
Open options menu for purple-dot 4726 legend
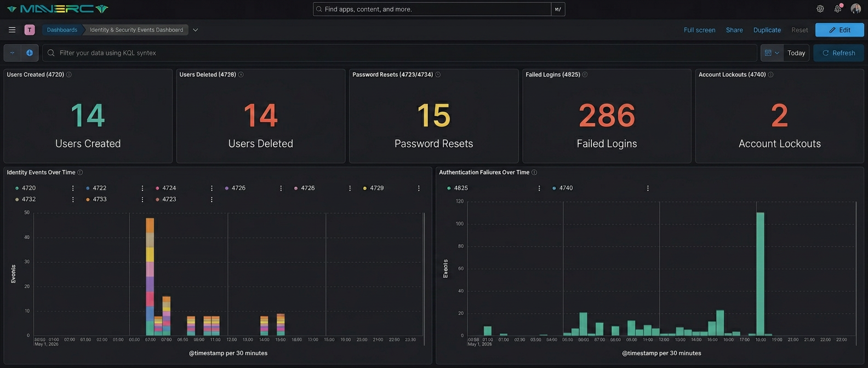281,188
